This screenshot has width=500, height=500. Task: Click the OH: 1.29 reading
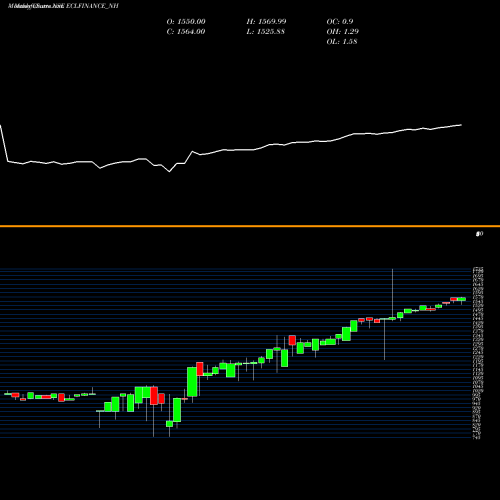pyautogui.click(x=343, y=31)
